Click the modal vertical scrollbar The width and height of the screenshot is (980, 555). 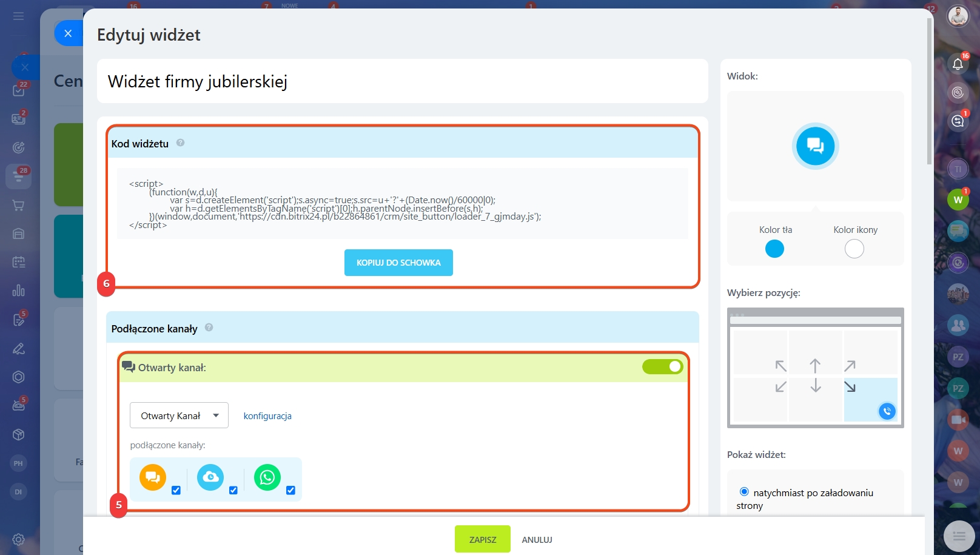pos(930,91)
